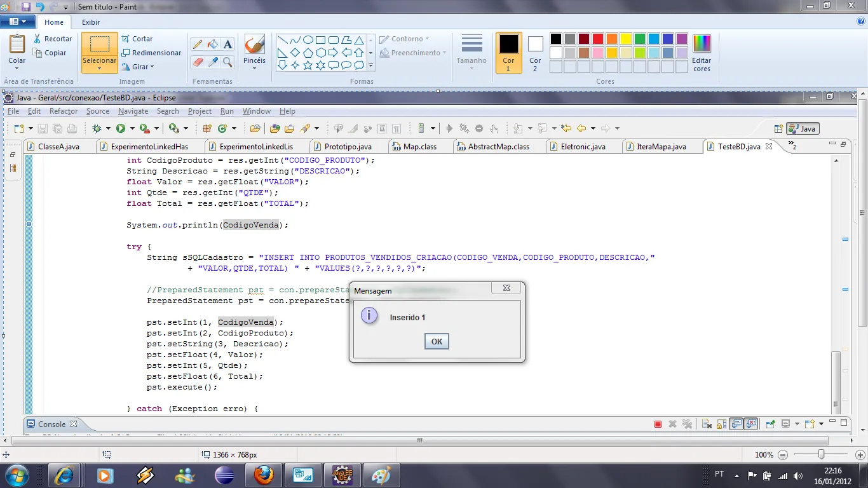
Task: Select the Fill bucket tool
Action: tap(213, 44)
